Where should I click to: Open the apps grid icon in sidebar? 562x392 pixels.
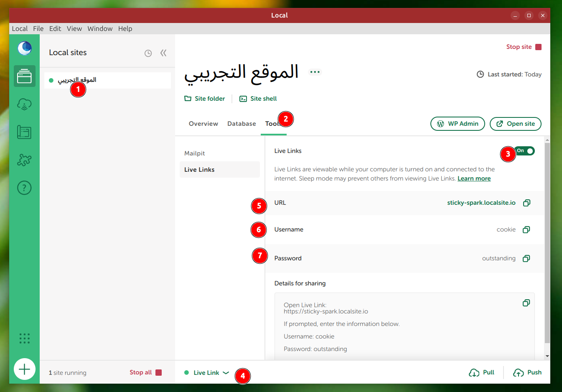coord(24,338)
